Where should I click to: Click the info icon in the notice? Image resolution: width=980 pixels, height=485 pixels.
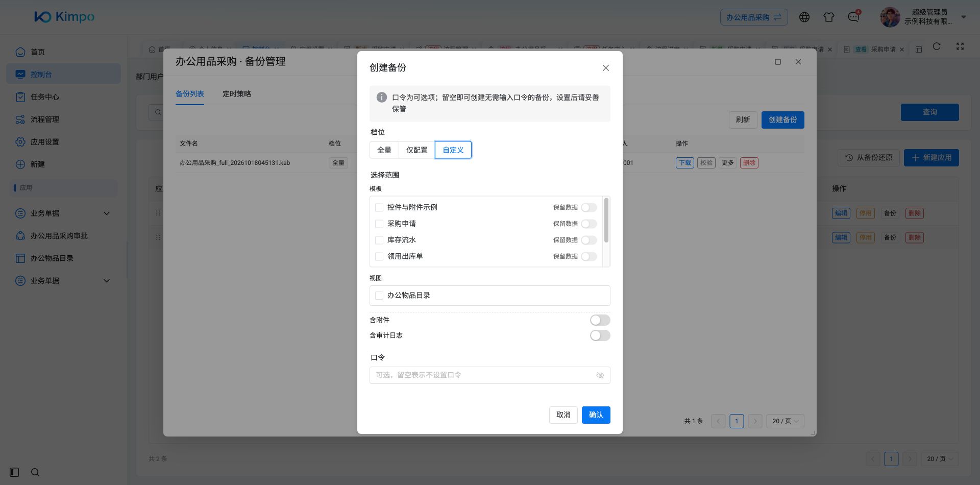[x=381, y=97]
